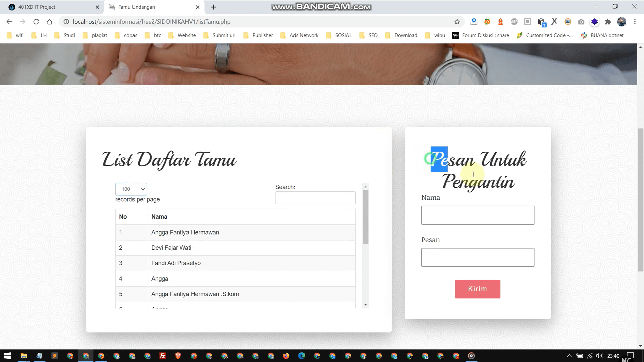
Task: Click inside the Search field
Action: point(315,198)
